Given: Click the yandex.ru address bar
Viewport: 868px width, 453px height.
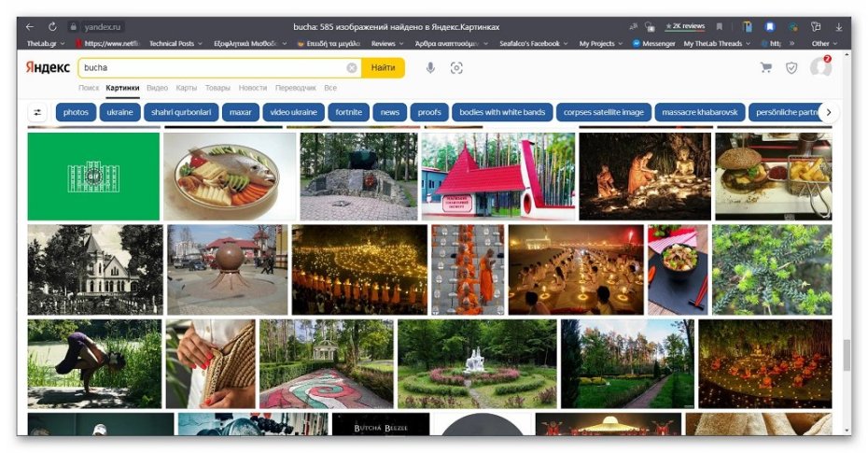Looking at the screenshot, I should [x=103, y=26].
